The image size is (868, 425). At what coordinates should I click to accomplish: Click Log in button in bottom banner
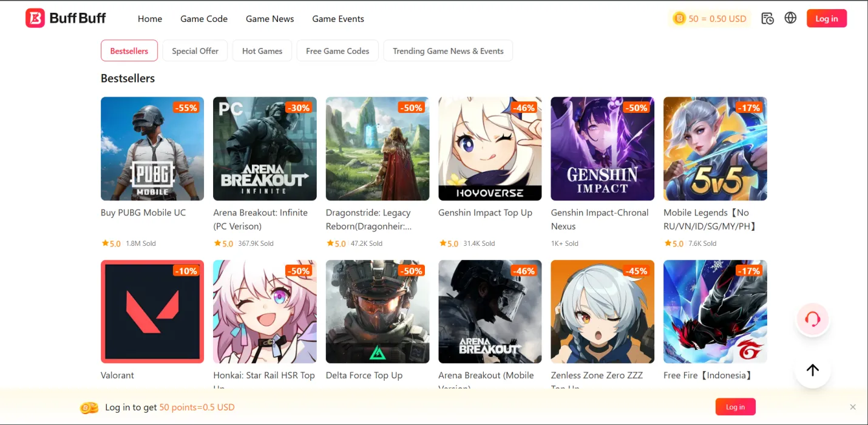(x=735, y=407)
